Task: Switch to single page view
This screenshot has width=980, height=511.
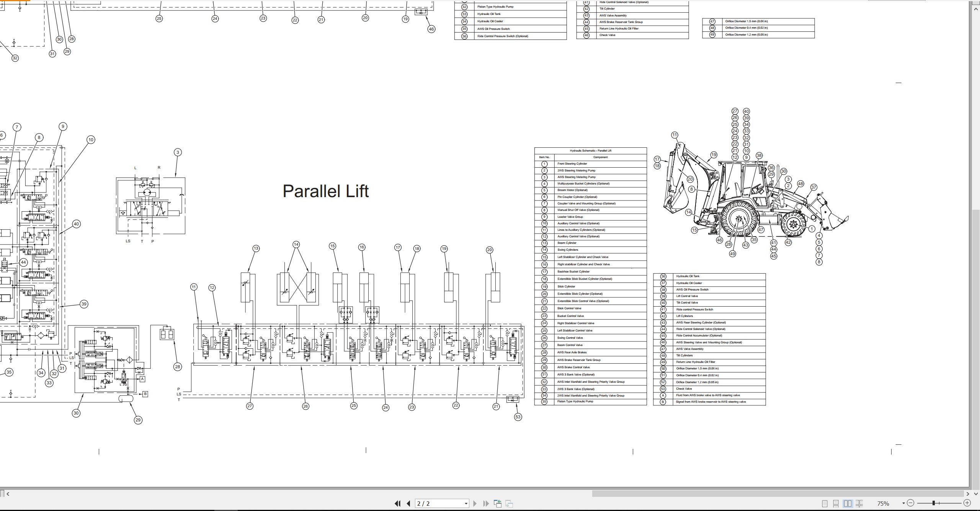Action: [825, 503]
